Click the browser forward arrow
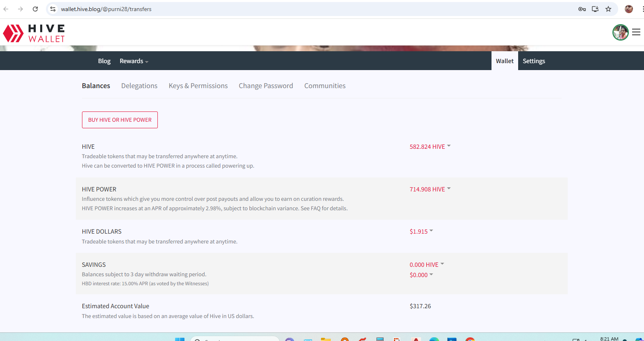Viewport: 644px width, 341px height. 20,9
